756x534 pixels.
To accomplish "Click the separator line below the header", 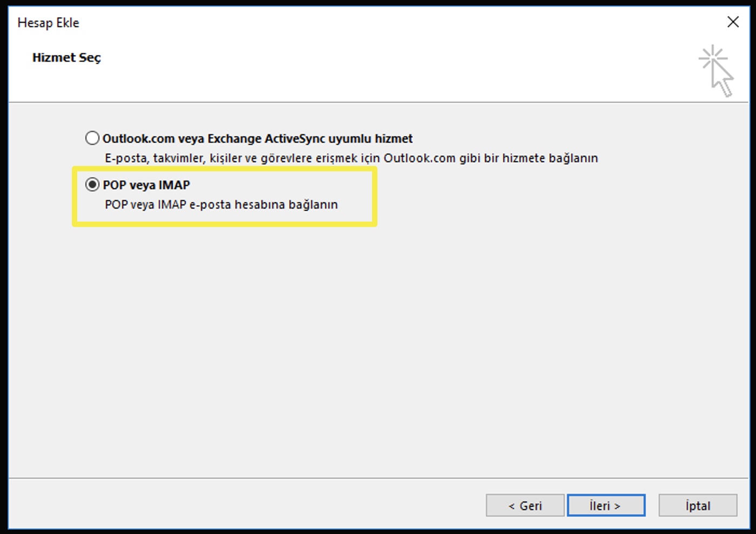I will point(378,102).
